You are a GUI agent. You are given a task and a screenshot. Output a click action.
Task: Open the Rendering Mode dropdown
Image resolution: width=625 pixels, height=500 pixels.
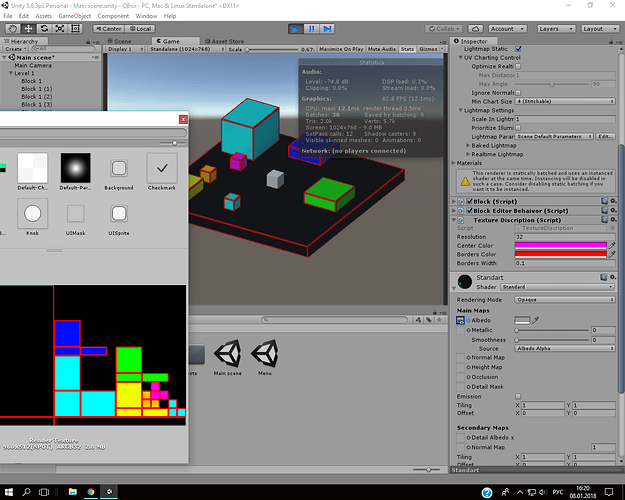[x=565, y=299]
